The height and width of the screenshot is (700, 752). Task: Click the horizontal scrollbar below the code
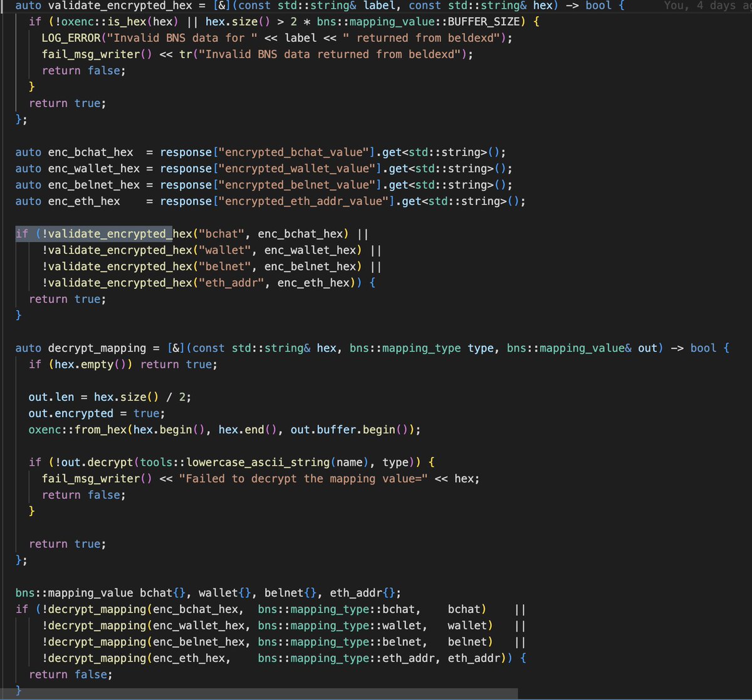click(259, 694)
